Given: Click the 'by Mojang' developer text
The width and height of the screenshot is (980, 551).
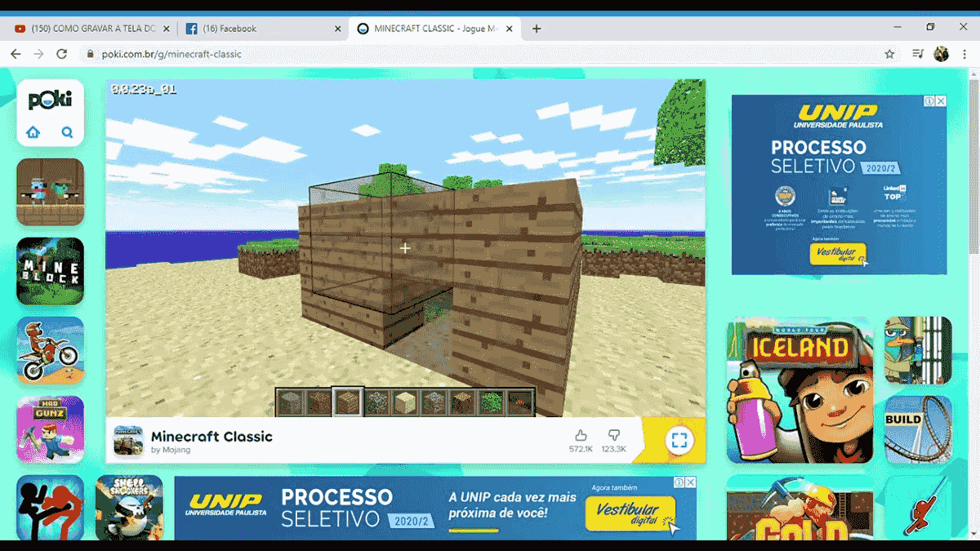Looking at the screenshot, I should point(171,450).
